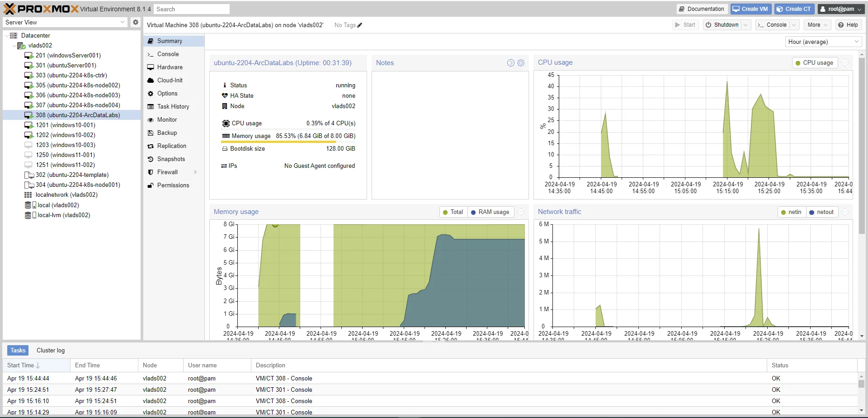Click template icon for 302 ubuntu-2204-template
The width and height of the screenshot is (868, 418).
pyautogui.click(x=29, y=175)
